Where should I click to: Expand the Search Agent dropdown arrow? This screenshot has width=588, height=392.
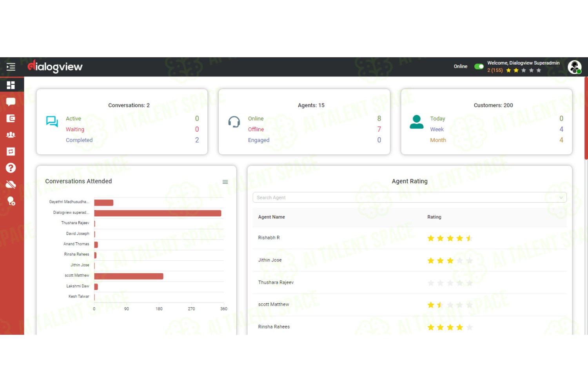pos(561,198)
